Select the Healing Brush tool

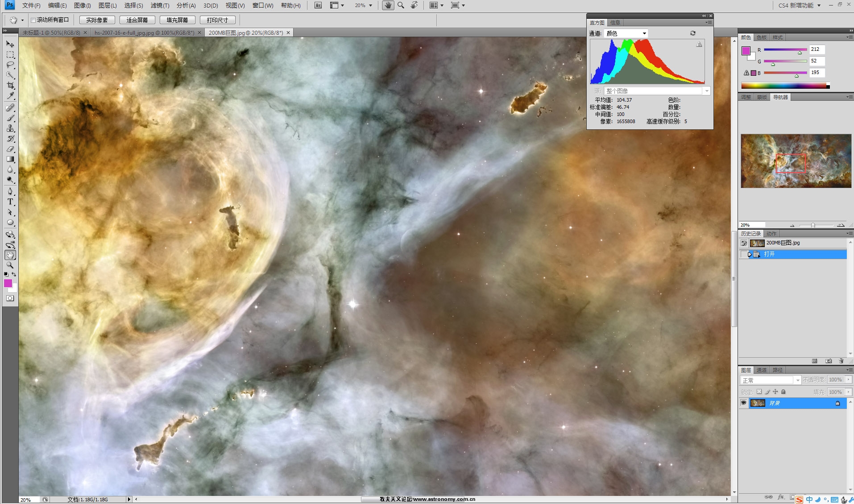(10, 108)
